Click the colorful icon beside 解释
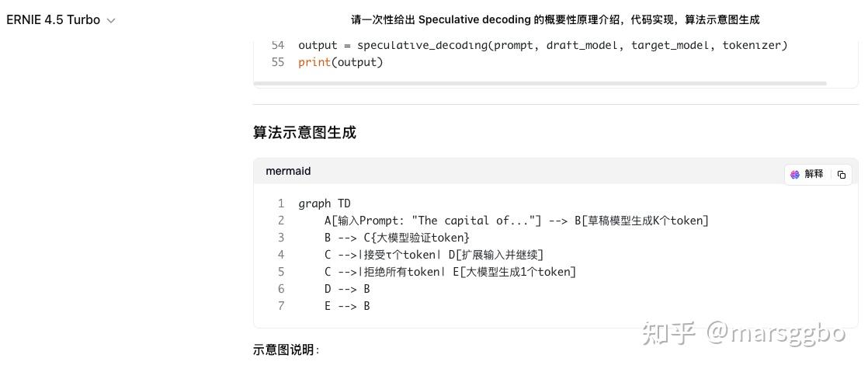The height and width of the screenshot is (372, 868). 795,175
